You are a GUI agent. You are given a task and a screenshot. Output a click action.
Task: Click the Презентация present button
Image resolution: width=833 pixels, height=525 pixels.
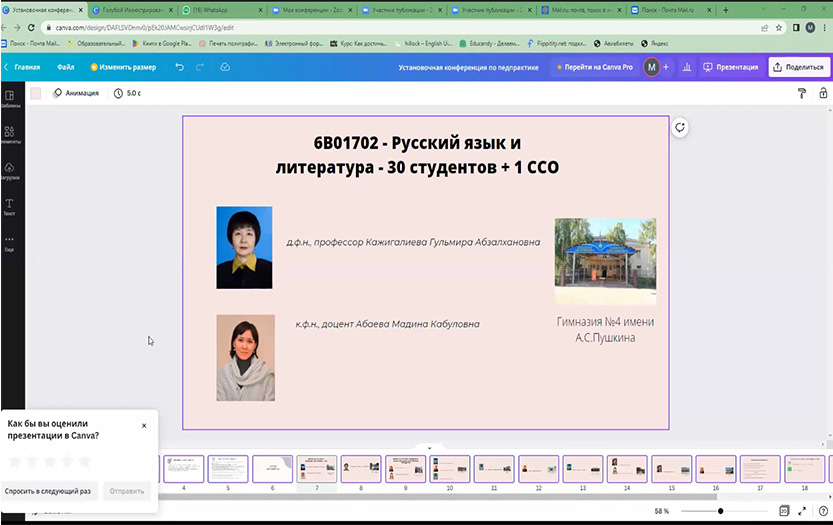pos(730,67)
